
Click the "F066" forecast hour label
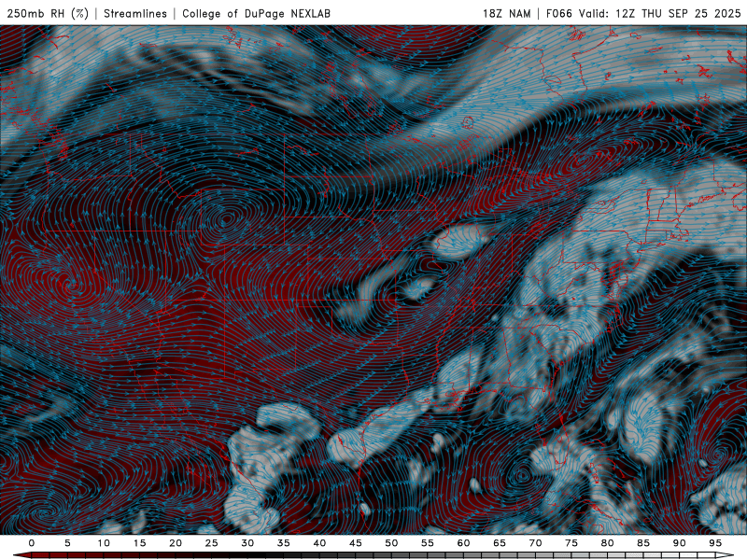(x=558, y=13)
